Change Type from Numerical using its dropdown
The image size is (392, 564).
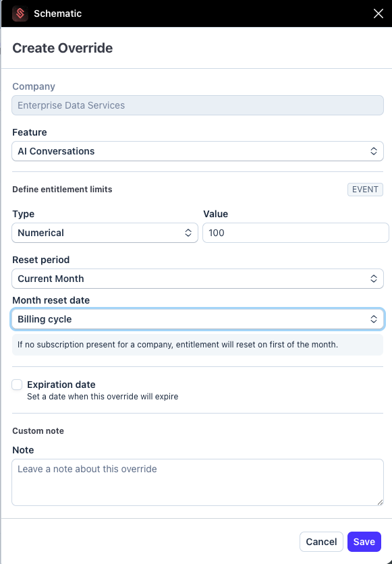pos(105,232)
